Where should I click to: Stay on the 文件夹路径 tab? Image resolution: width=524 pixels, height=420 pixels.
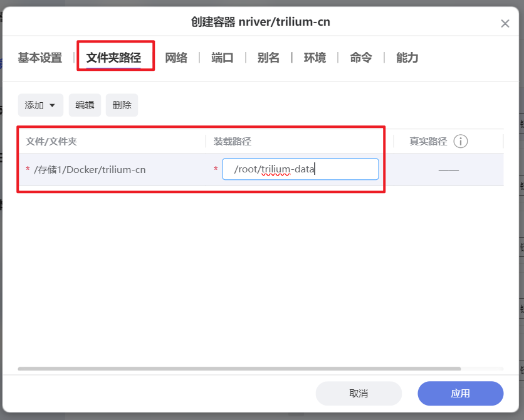115,57
